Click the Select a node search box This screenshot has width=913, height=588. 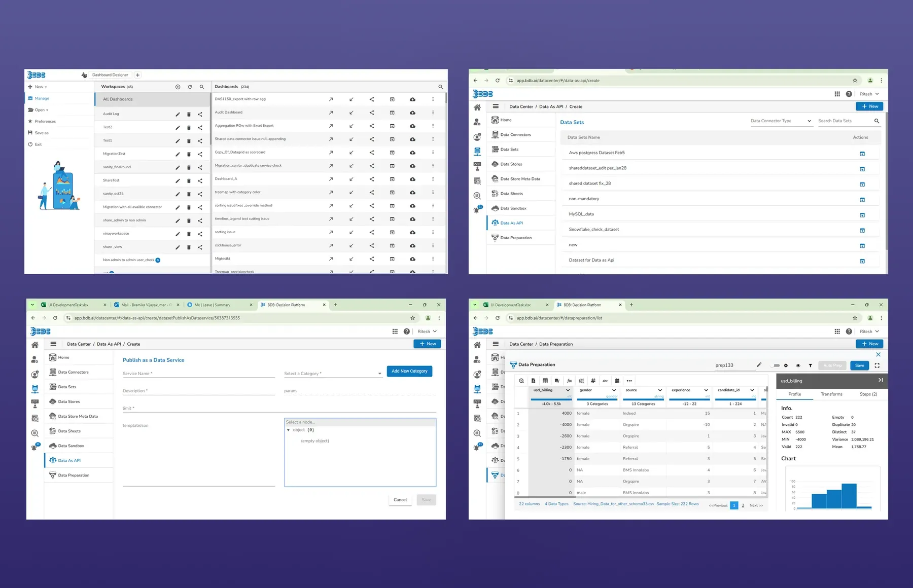tap(360, 422)
